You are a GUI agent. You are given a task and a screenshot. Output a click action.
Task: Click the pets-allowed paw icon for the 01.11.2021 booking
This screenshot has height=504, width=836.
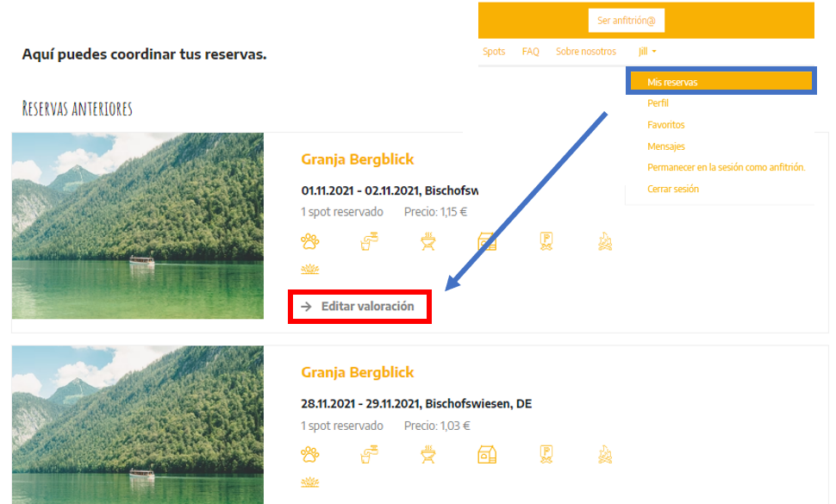click(309, 241)
